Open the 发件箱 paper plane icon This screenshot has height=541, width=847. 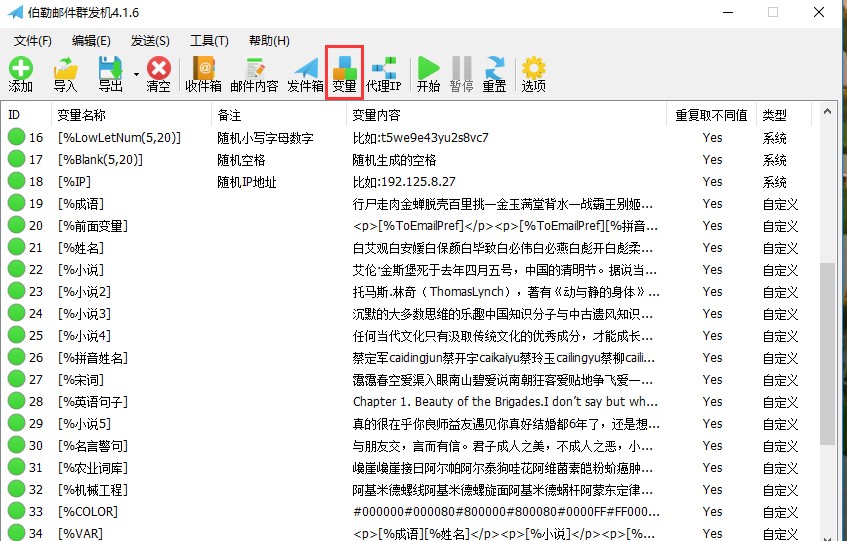(x=305, y=74)
